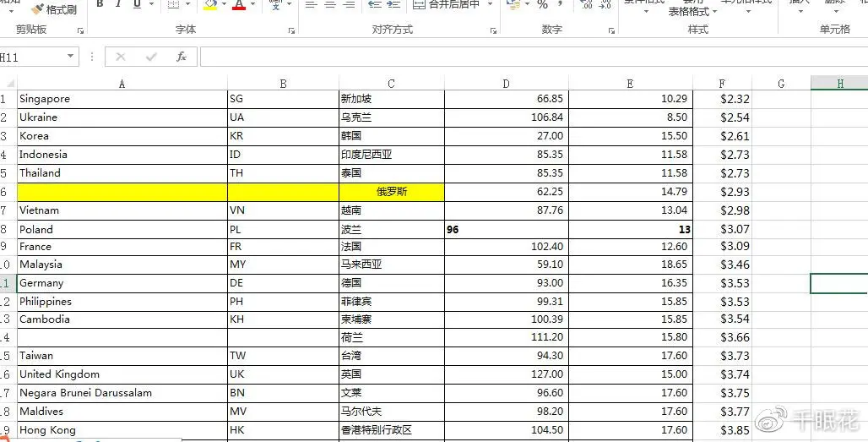
Task: Select the yellow cell 俄罗斯
Action: coord(392,192)
